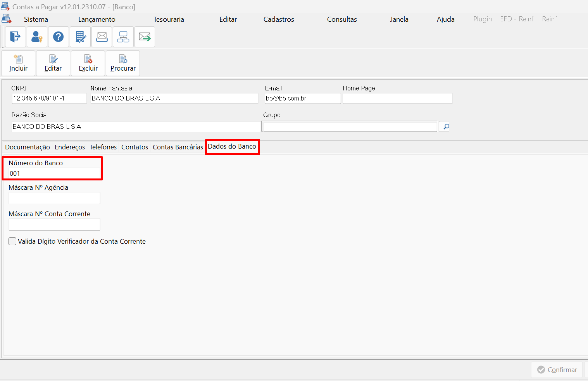Viewport: 588px width, 381px height.
Task: Click the Home Page text field
Action: pyautogui.click(x=397, y=99)
